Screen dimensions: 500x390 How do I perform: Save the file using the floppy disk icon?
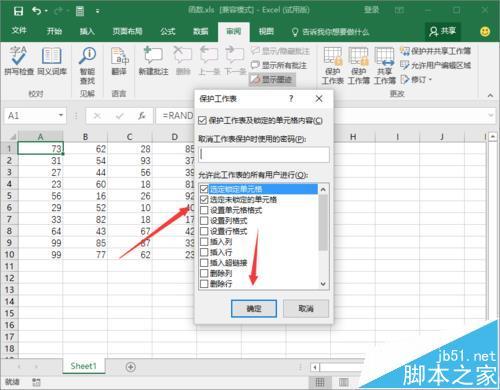[x=18, y=11]
